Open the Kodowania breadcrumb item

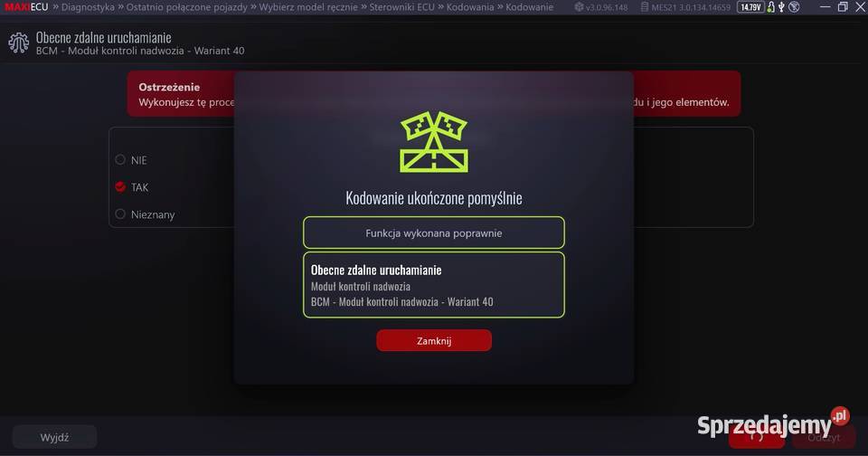click(x=470, y=7)
